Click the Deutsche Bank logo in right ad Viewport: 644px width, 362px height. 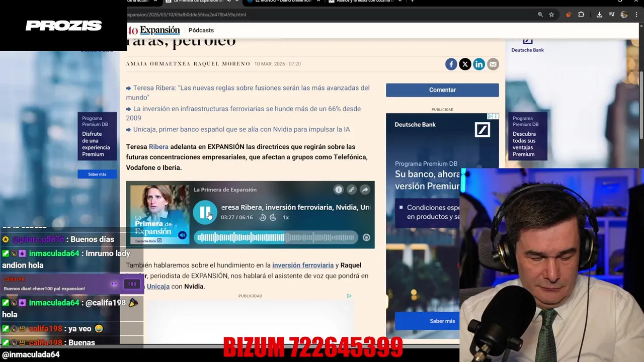click(527, 45)
